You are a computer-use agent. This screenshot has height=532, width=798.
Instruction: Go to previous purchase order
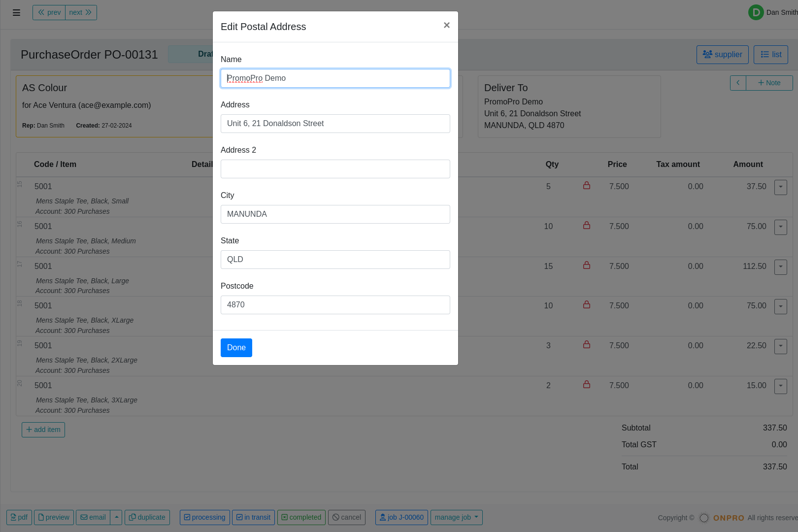[x=49, y=12]
